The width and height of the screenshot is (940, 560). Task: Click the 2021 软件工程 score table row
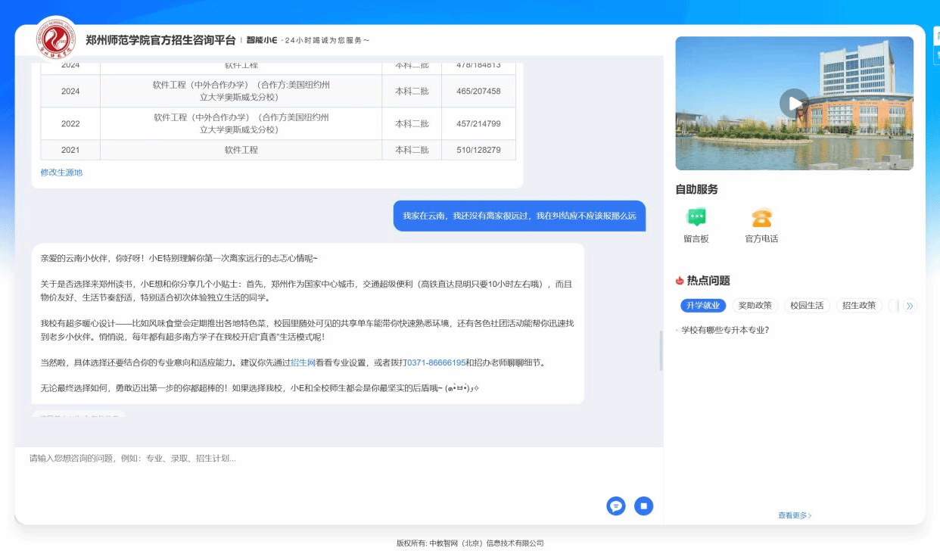[278, 150]
